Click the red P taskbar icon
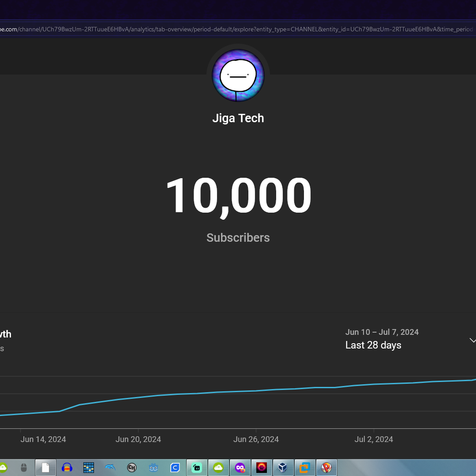This screenshot has width=476, height=476. pyautogui.click(x=326, y=468)
